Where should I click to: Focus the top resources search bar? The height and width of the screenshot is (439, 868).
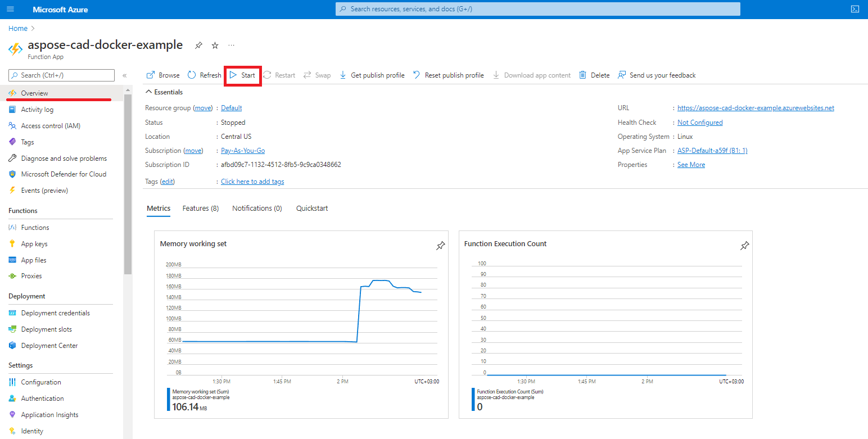[537, 9]
